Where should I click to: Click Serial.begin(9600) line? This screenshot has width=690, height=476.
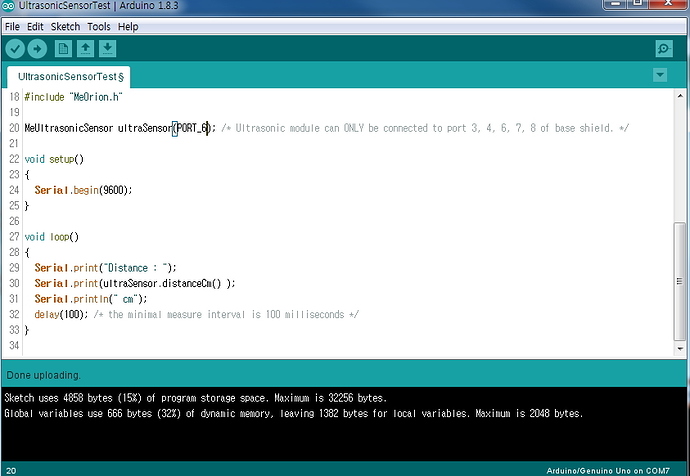83,190
